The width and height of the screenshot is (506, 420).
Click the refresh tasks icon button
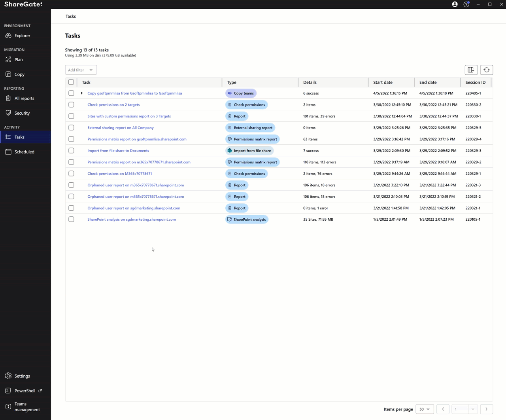click(x=487, y=70)
